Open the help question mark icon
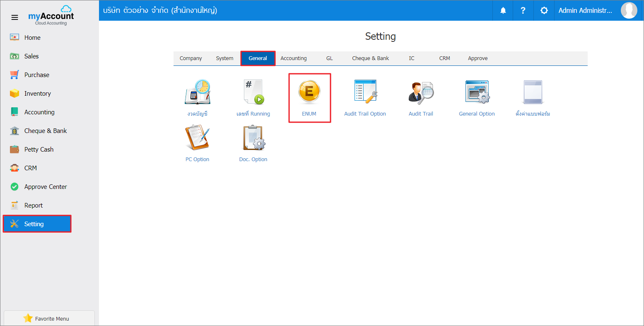Screen dimensions: 644x326 point(523,11)
